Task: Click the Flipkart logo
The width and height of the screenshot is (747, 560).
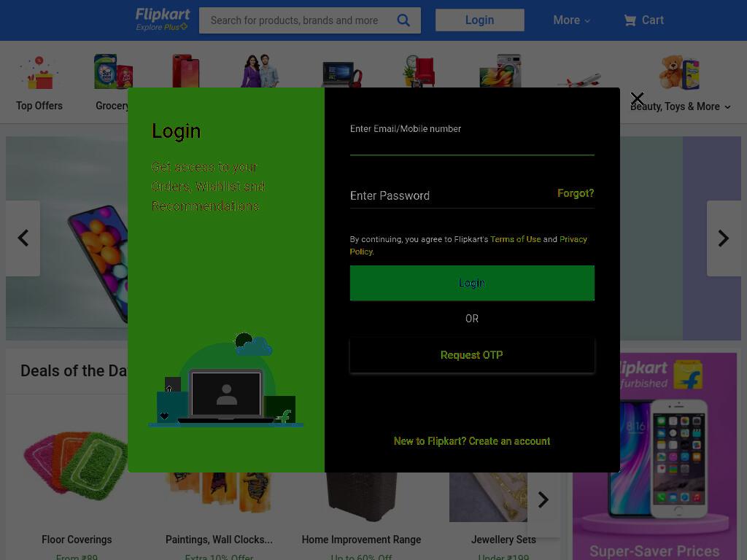Action: click(163, 15)
